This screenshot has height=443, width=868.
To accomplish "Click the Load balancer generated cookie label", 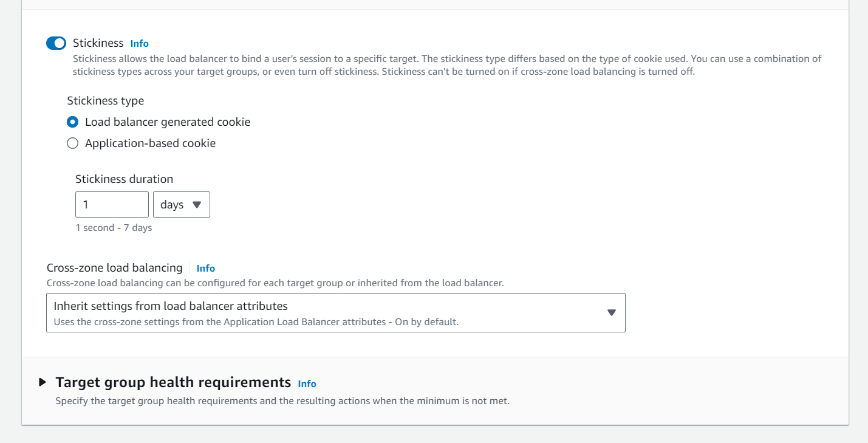I will [168, 122].
